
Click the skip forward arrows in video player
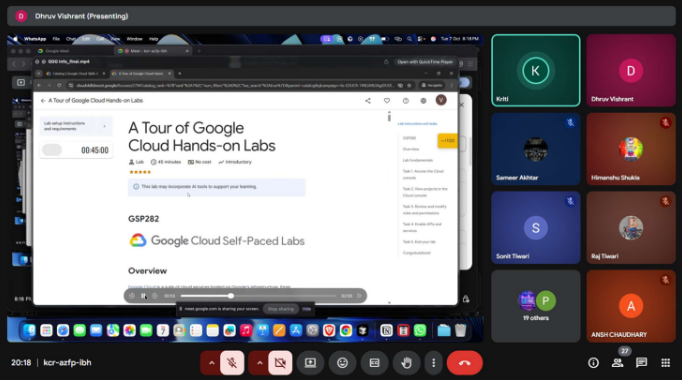tap(359, 296)
